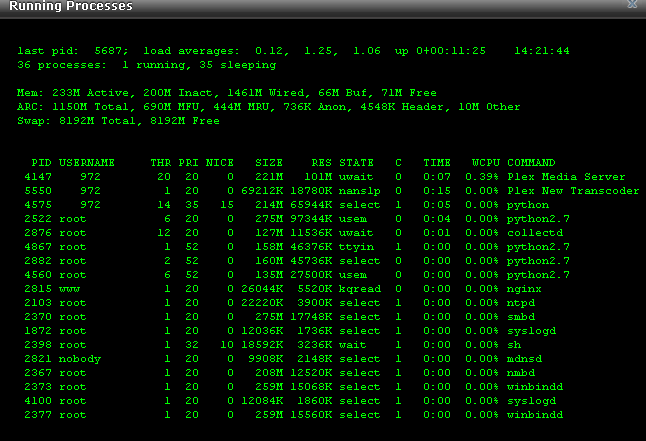The width and height of the screenshot is (646, 441).
Task: Click the ARC memory summary line
Action: (268, 106)
